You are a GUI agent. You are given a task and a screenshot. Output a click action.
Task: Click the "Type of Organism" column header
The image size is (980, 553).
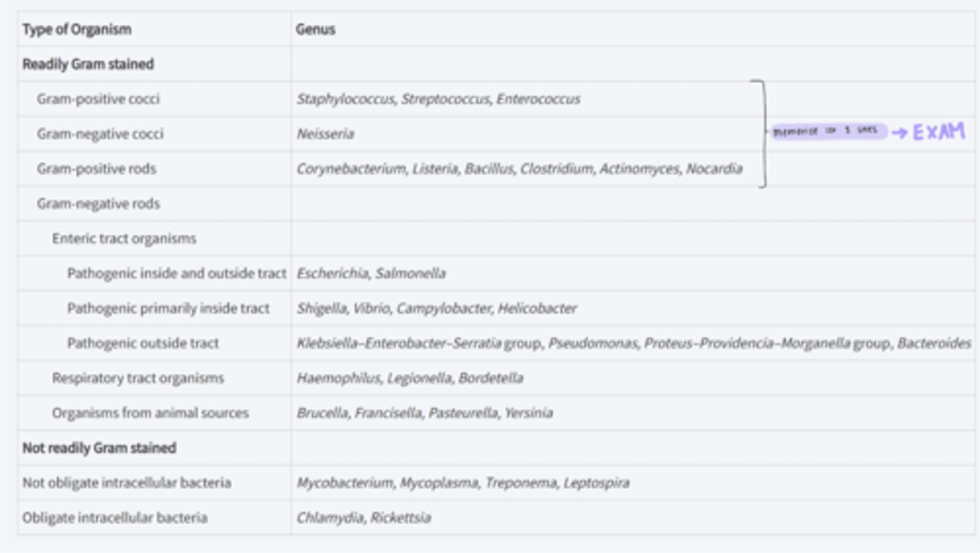tap(77, 29)
